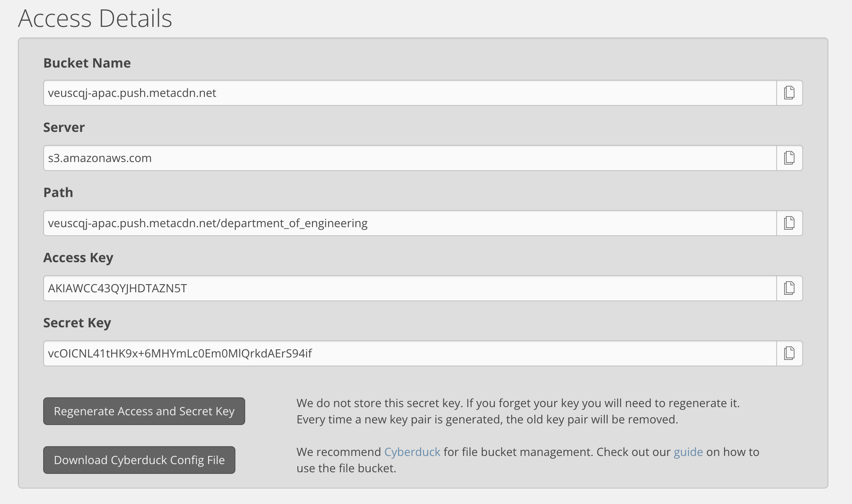The image size is (852, 504).
Task: Copy the Server address
Action: 789,158
